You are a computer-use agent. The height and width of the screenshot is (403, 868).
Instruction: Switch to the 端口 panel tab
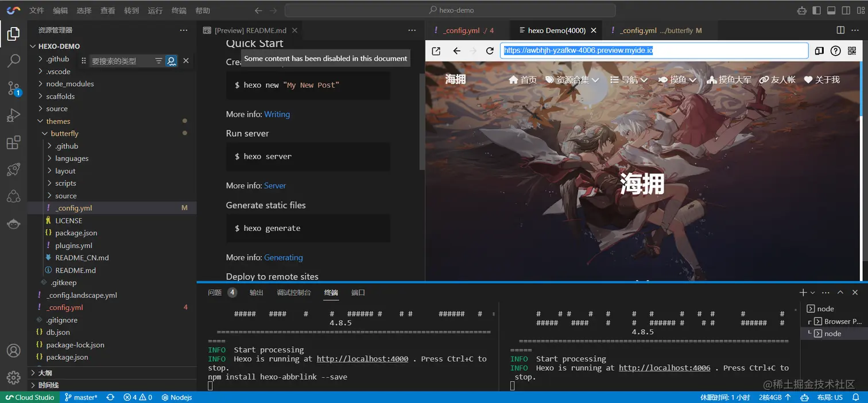point(358,293)
